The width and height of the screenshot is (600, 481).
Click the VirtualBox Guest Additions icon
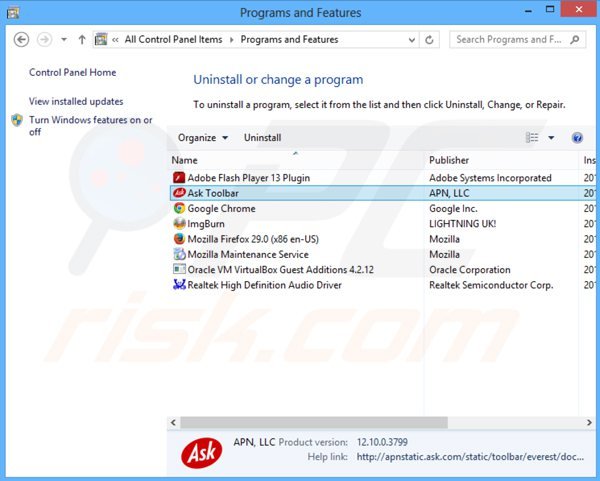pos(179,269)
